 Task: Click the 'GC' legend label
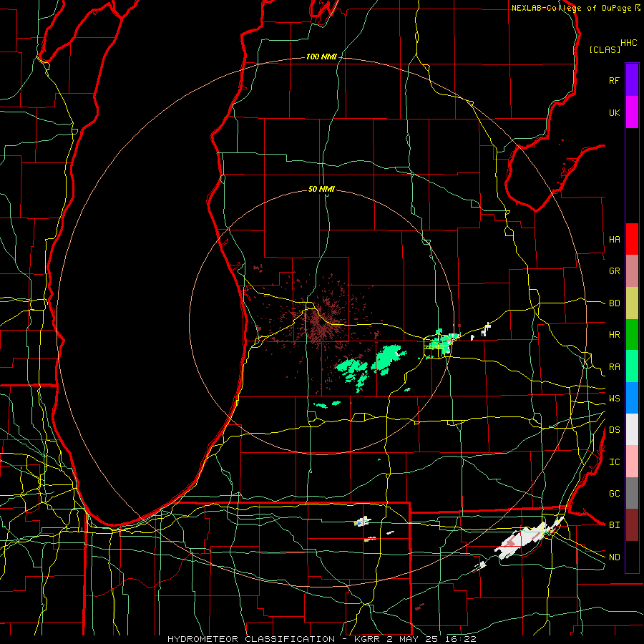point(614,494)
